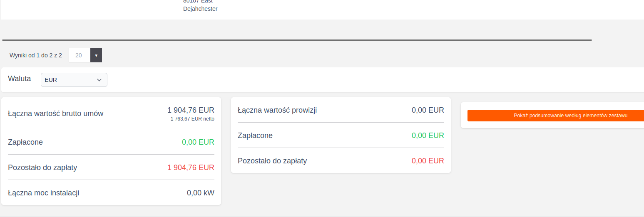Click the Dejahchester address text
The width and height of the screenshot is (644, 217).
point(200,9)
